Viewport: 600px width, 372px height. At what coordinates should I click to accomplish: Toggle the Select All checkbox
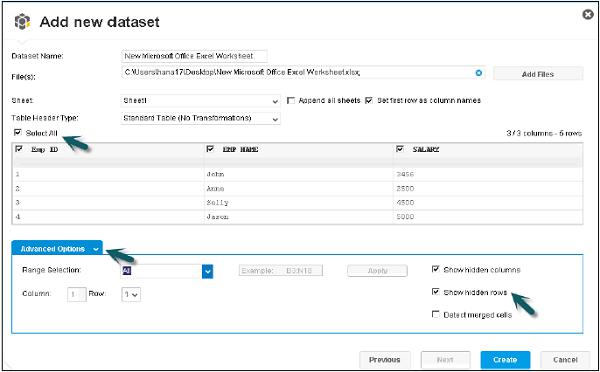[18, 132]
